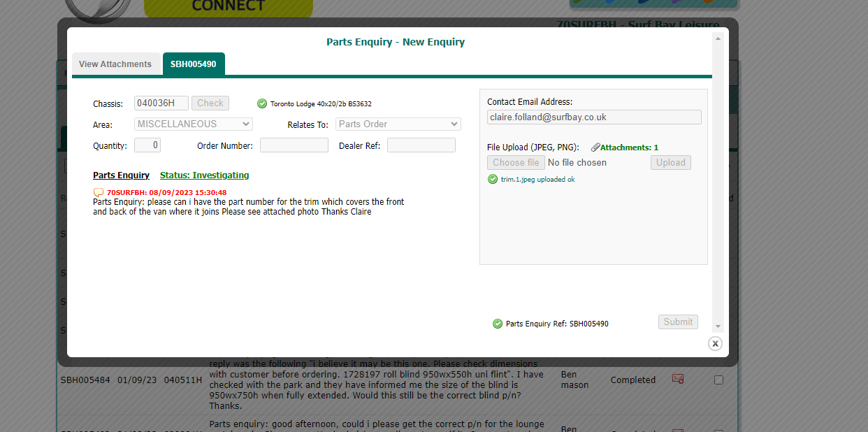
Task: Click the green tick beside Parts Enquiry Ref
Action: pyautogui.click(x=498, y=324)
